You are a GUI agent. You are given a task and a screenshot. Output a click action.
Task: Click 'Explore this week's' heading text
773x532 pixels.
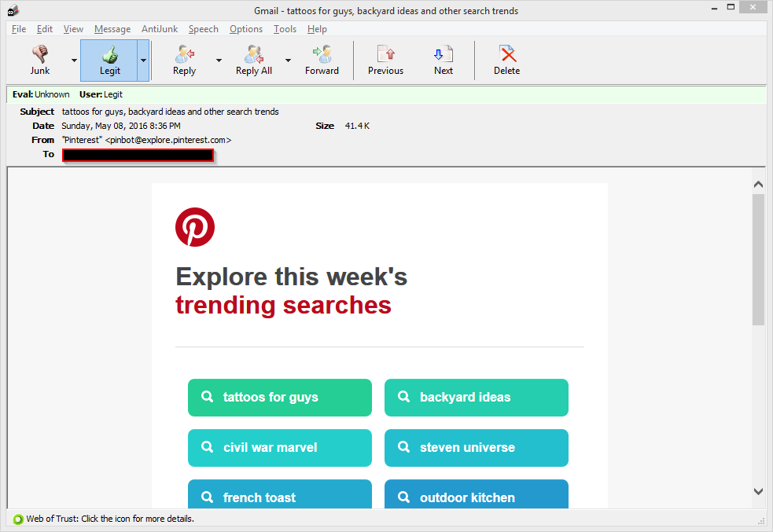[292, 277]
